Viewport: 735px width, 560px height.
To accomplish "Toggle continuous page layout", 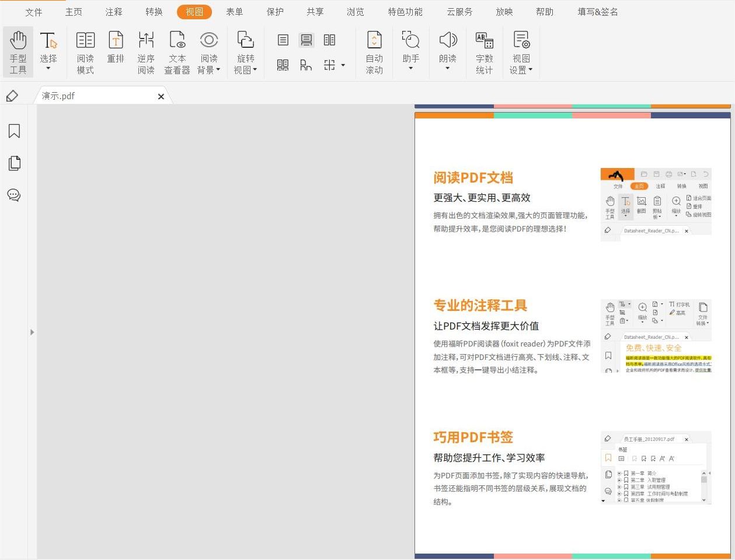I will pyautogui.click(x=306, y=40).
